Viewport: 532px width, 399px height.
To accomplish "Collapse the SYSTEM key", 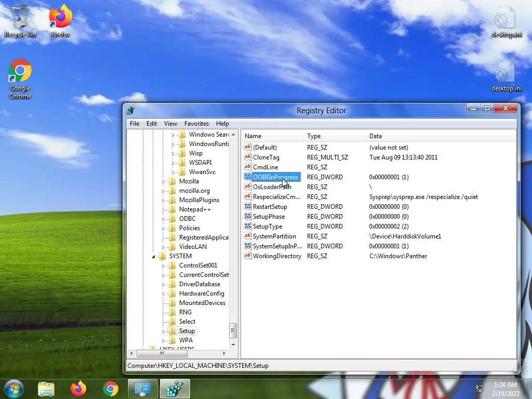I will click(x=153, y=257).
